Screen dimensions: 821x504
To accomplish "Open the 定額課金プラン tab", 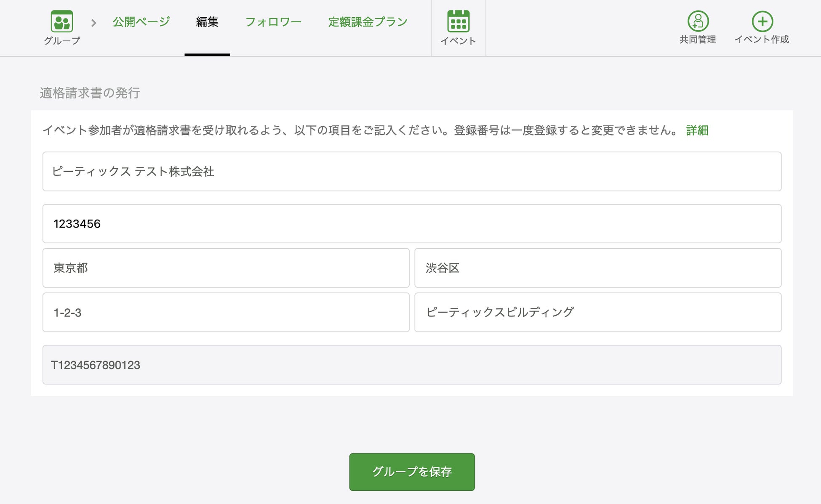I will click(x=368, y=22).
